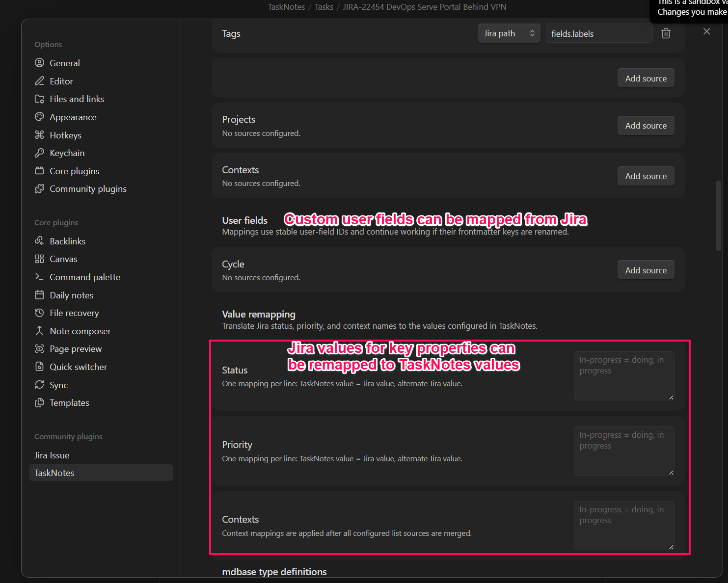This screenshot has height=583, width=728.
Task: Open Backlinks plugin options
Action: point(101,241)
